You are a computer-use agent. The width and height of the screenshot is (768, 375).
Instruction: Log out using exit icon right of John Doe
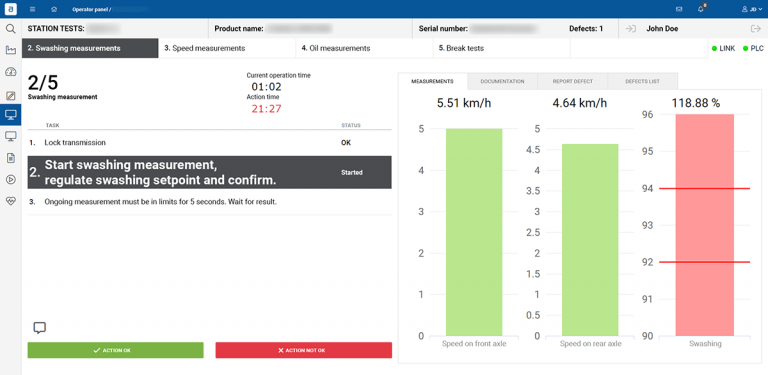coord(756,29)
